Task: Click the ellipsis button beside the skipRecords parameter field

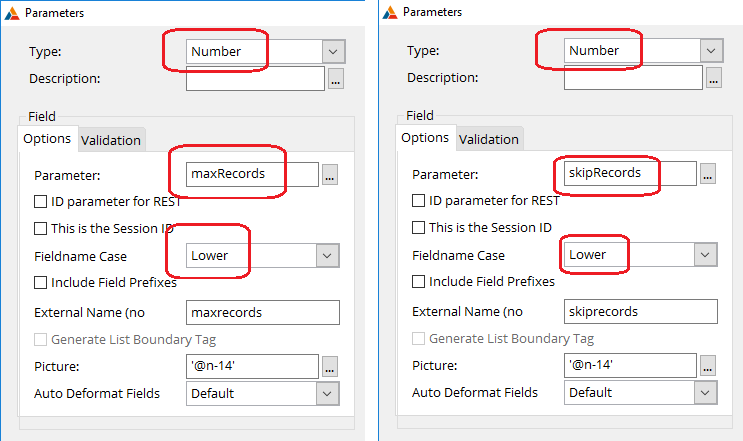Action: point(708,174)
